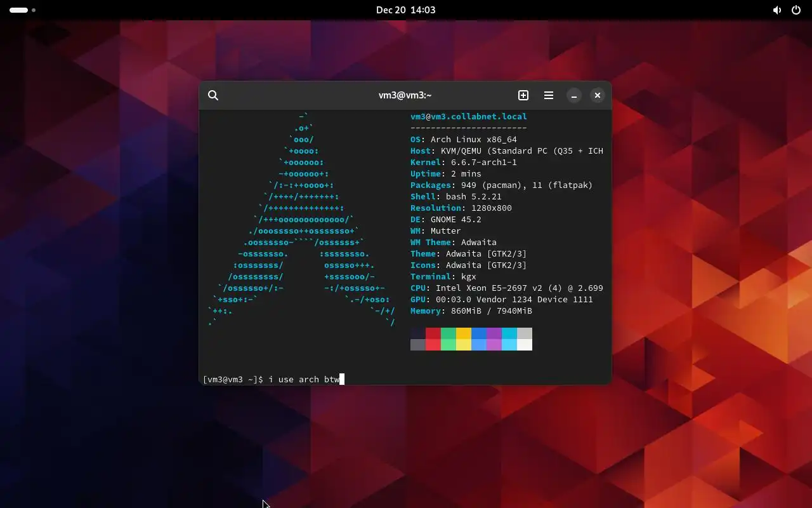Click the 'Packages: 949 (pacman)' line
Viewport: 812px width, 508px height.
pyautogui.click(x=502, y=185)
